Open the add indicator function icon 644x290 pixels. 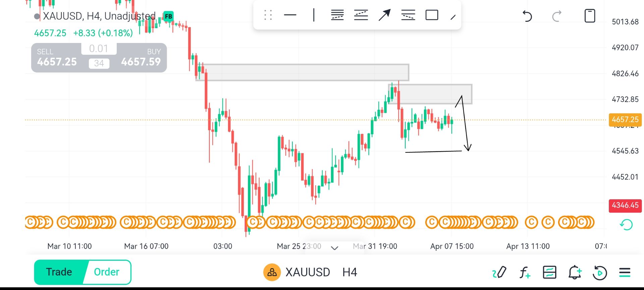click(x=525, y=272)
